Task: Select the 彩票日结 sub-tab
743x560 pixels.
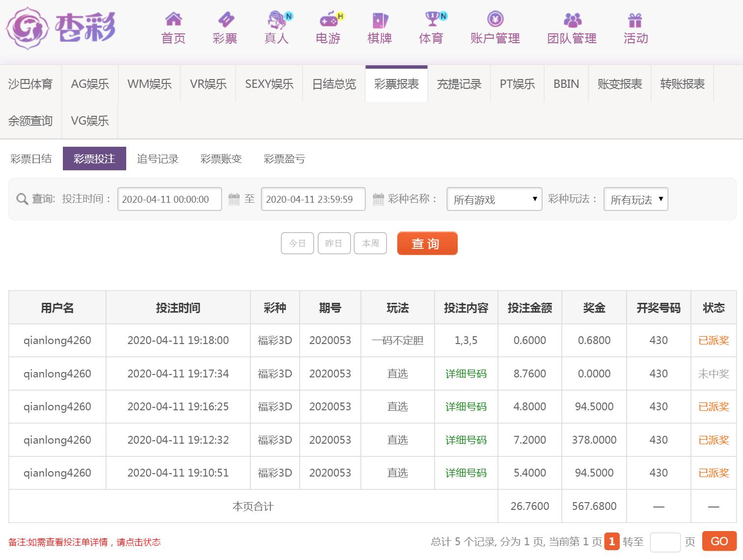Action: (31, 159)
